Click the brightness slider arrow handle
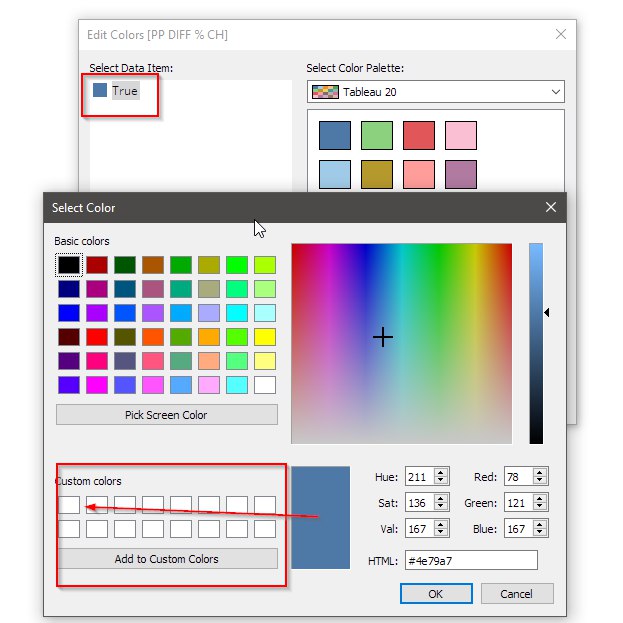 tap(547, 313)
